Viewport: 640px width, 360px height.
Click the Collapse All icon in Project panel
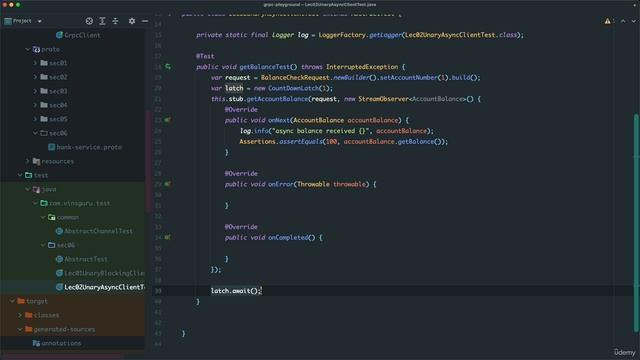pyautogui.click(x=116, y=21)
